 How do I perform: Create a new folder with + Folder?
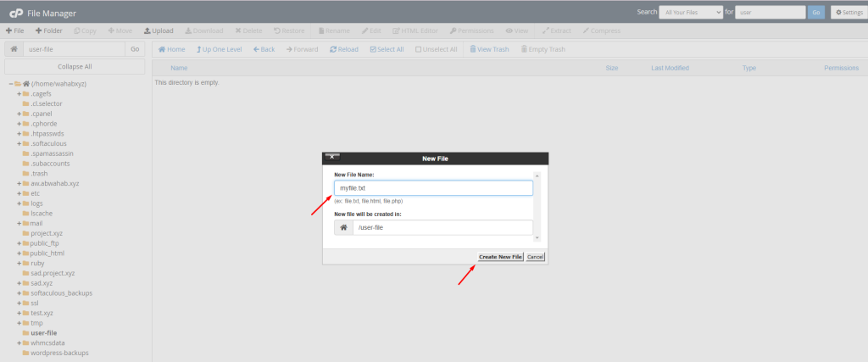click(x=48, y=31)
